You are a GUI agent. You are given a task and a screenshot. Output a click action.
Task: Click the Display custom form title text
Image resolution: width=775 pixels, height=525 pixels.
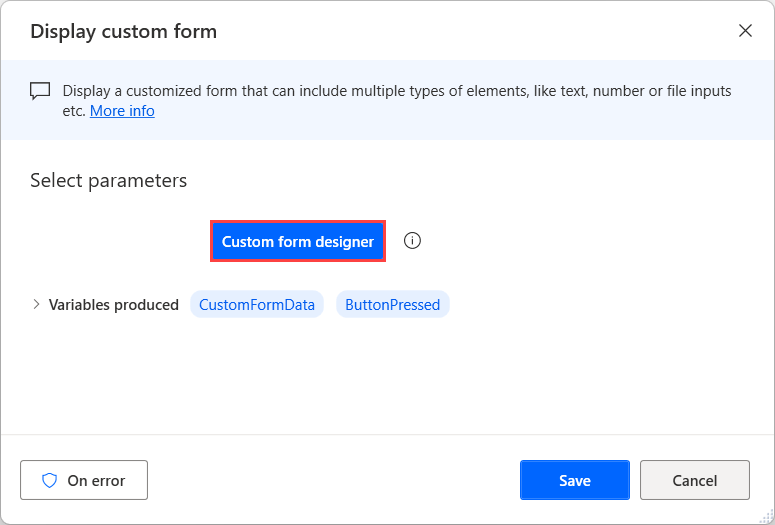[123, 31]
